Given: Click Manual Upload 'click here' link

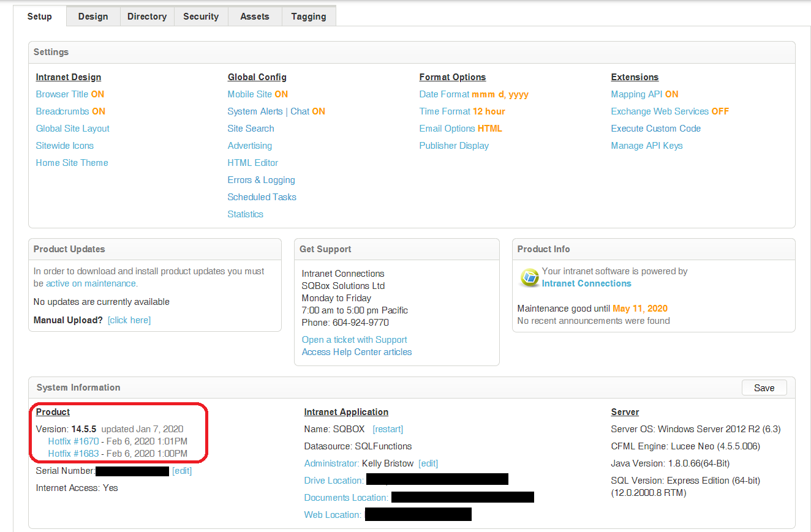Looking at the screenshot, I should (x=129, y=320).
